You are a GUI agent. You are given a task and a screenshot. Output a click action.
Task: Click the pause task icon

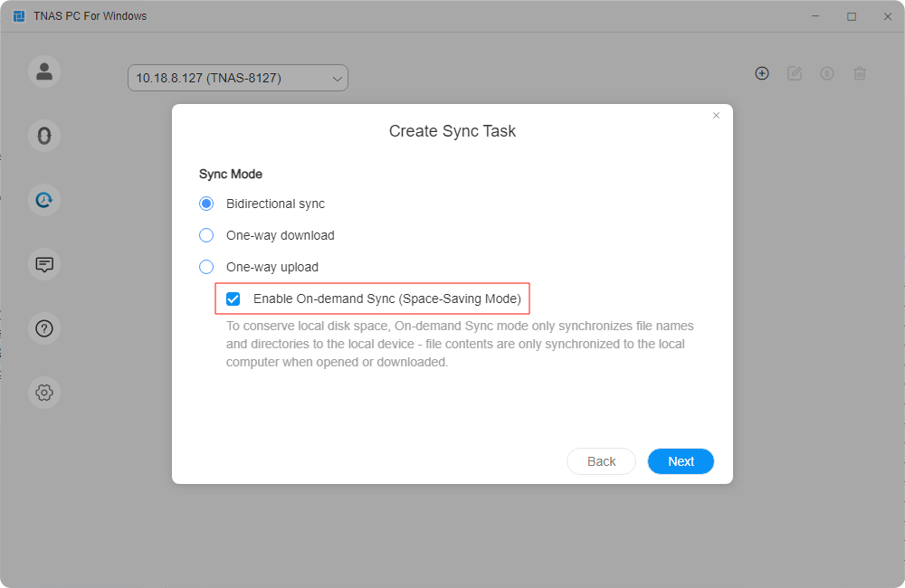click(x=827, y=73)
